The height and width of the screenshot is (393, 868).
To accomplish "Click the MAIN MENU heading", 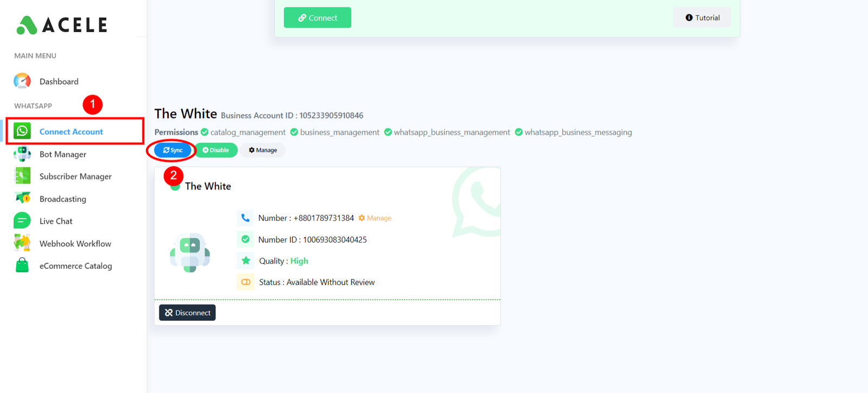I will pos(35,56).
